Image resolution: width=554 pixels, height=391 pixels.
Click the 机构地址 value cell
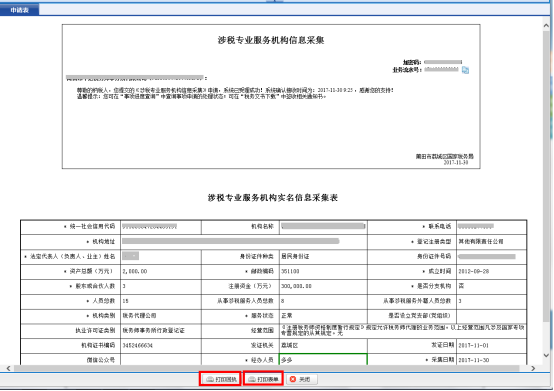(244, 242)
